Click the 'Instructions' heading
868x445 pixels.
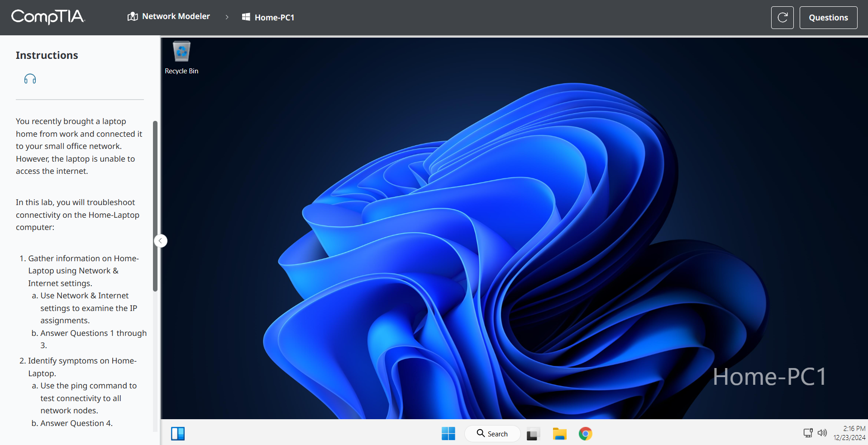click(47, 55)
